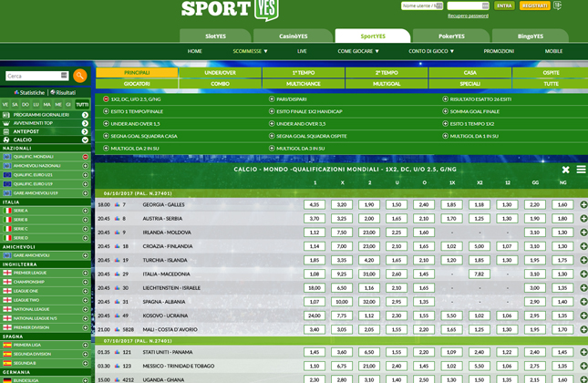Screen dimensions: 588x383
Task: Click the Nome utente input field
Action: click(422, 5)
